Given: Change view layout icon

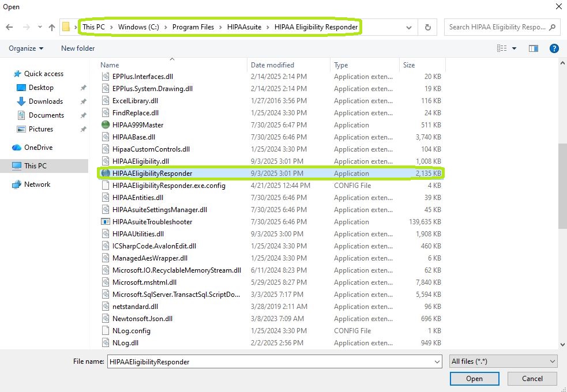Looking at the screenshot, I should (502, 48).
